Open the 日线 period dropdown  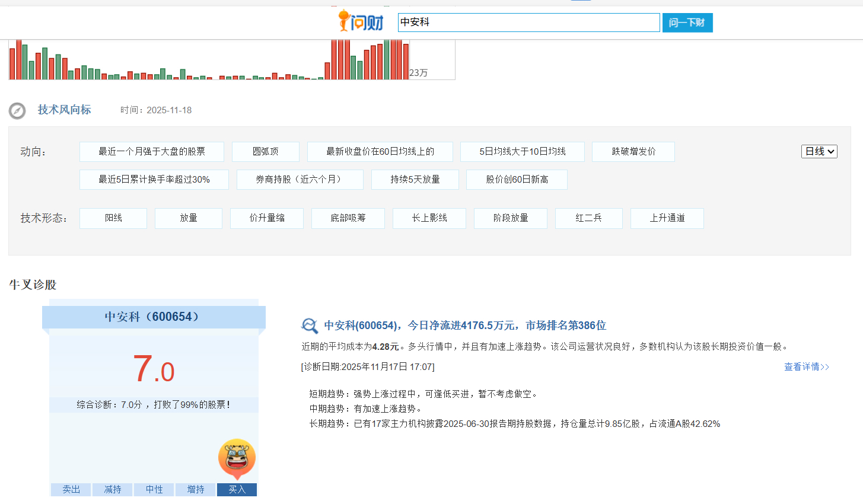click(x=819, y=152)
